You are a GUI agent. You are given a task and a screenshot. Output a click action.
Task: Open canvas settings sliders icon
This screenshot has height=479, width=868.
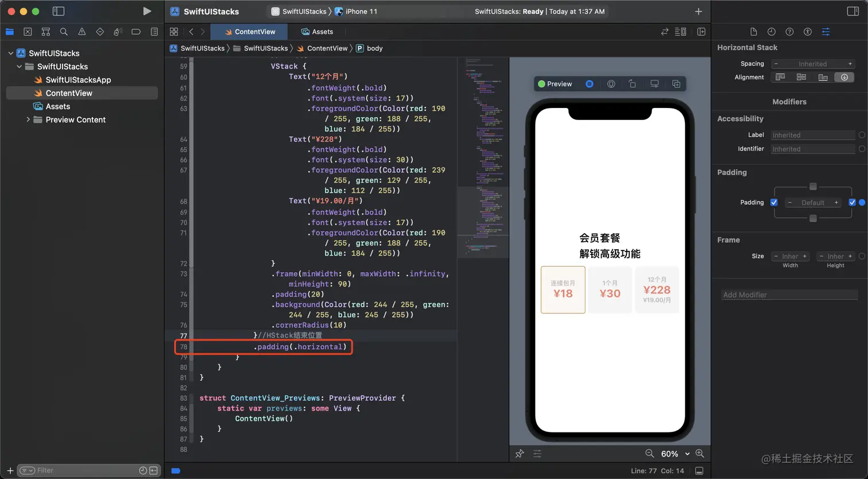537,453
